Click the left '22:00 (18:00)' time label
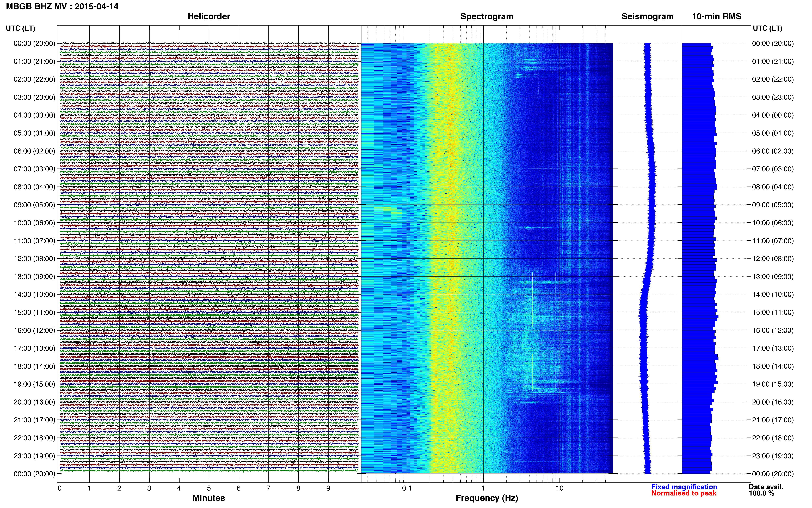 [x=34, y=438]
